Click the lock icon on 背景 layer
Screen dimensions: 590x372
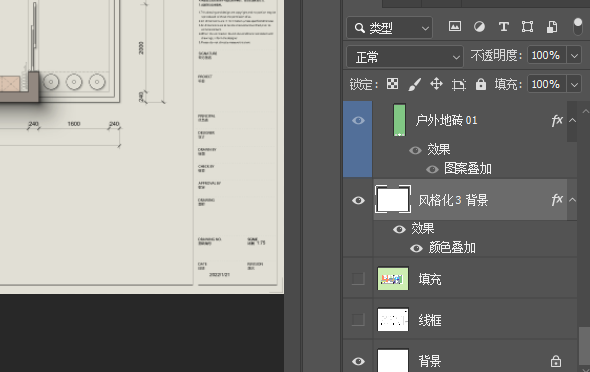point(556,361)
